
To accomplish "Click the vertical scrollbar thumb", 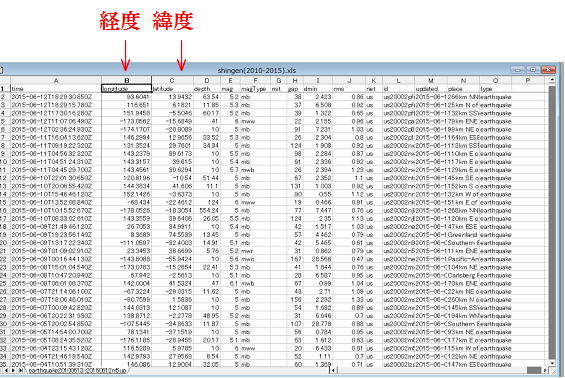I will tap(552, 222).
